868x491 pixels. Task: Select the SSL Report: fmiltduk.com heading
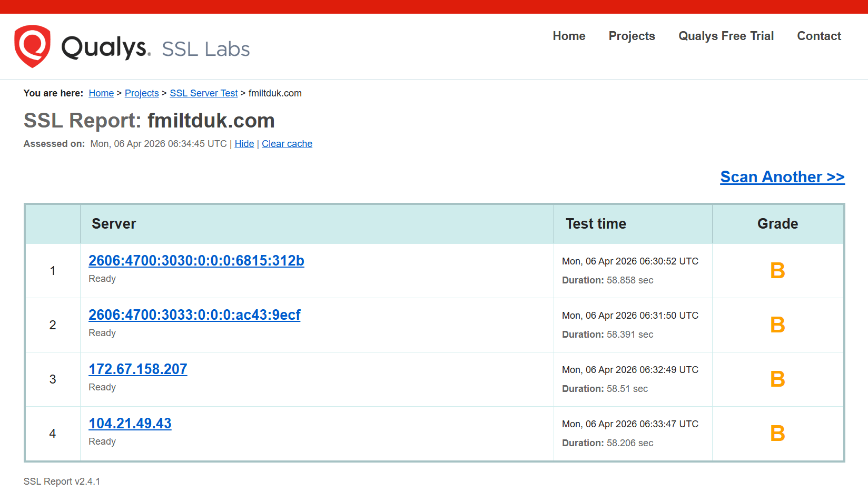coord(149,121)
